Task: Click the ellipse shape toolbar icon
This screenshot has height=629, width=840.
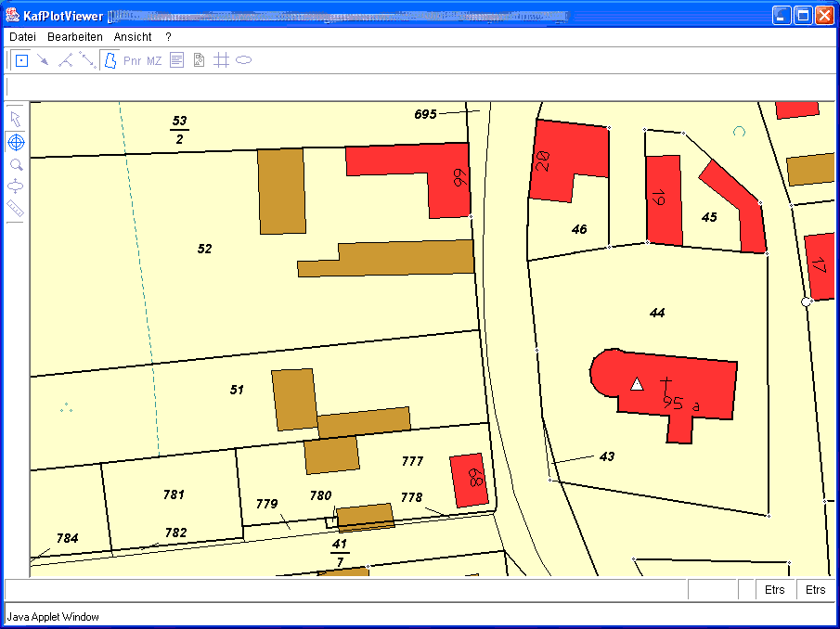Action: click(243, 60)
